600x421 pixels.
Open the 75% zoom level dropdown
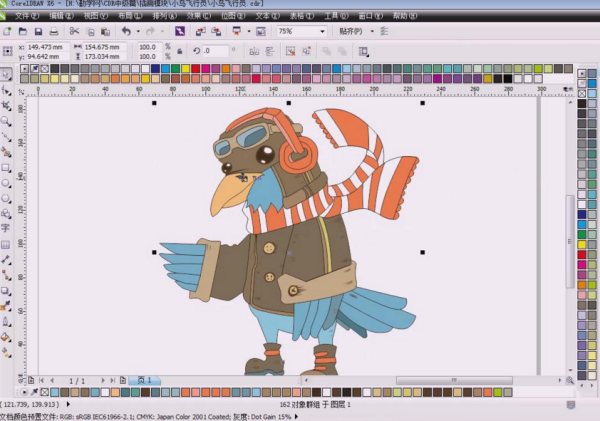pos(322,31)
